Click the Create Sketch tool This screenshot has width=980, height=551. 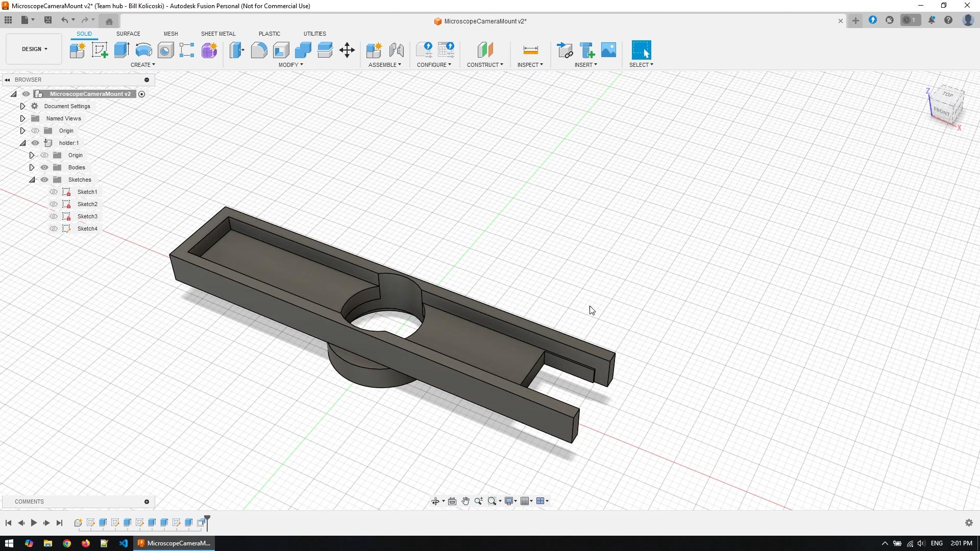tap(100, 50)
